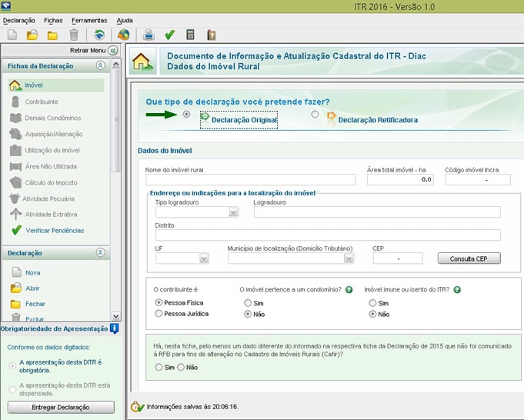Image resolution: width=524 pixels, height=420 pixels.
Task: Click the Nova blank page icon
Action: 17,272
